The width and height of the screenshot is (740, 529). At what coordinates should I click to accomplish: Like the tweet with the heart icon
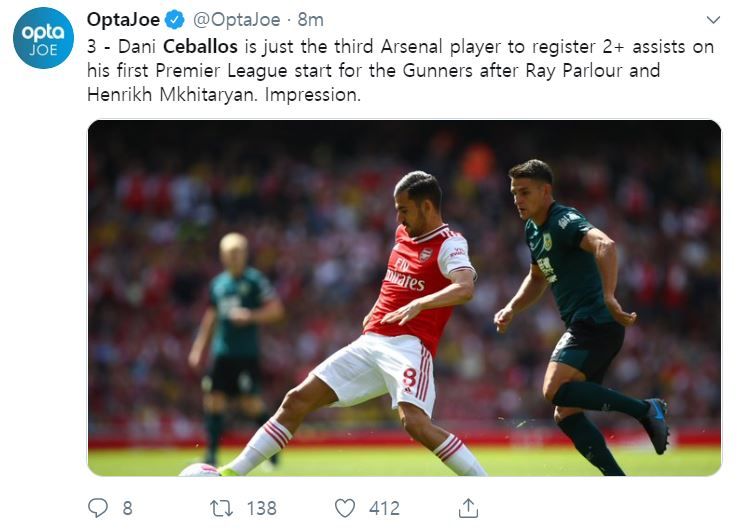coord(345,508)
